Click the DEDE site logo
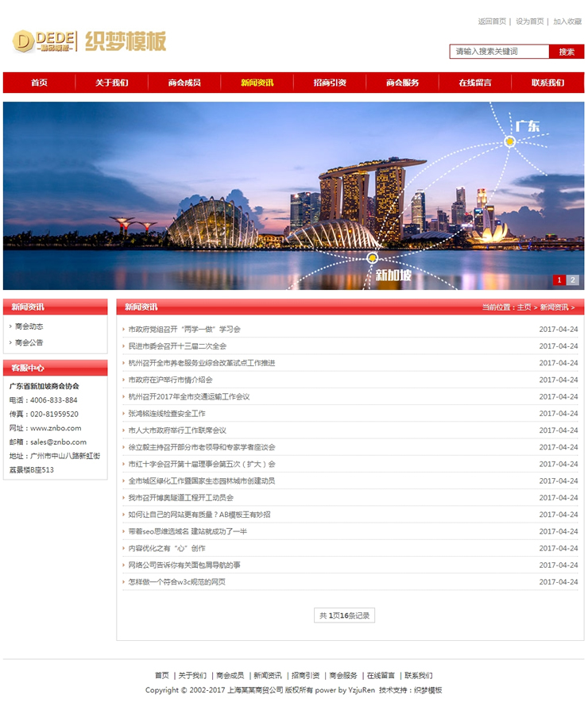Screen dimensions: 588x706 89,41
